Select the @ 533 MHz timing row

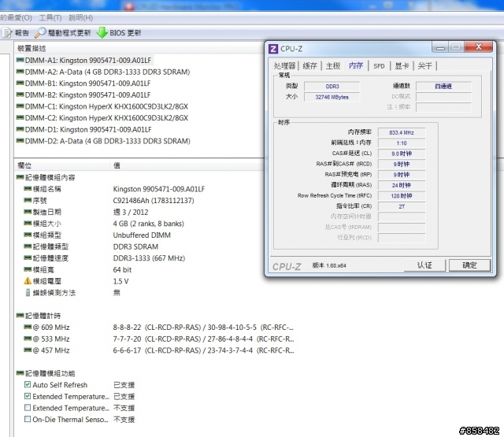click(159, 339)
